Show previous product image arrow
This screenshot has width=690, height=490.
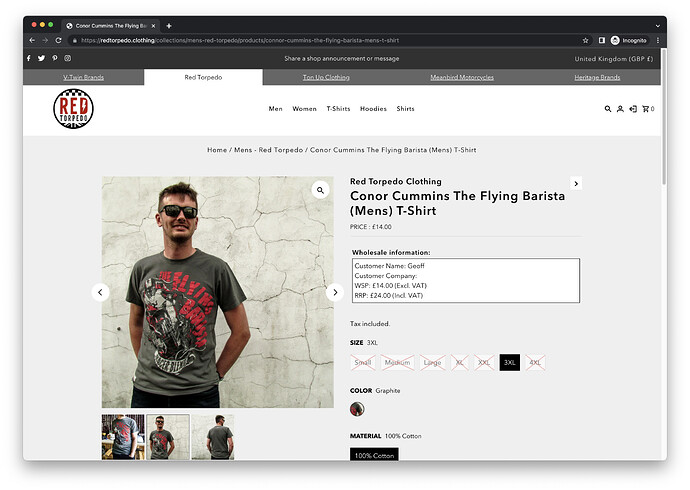(x=100, y=293)
